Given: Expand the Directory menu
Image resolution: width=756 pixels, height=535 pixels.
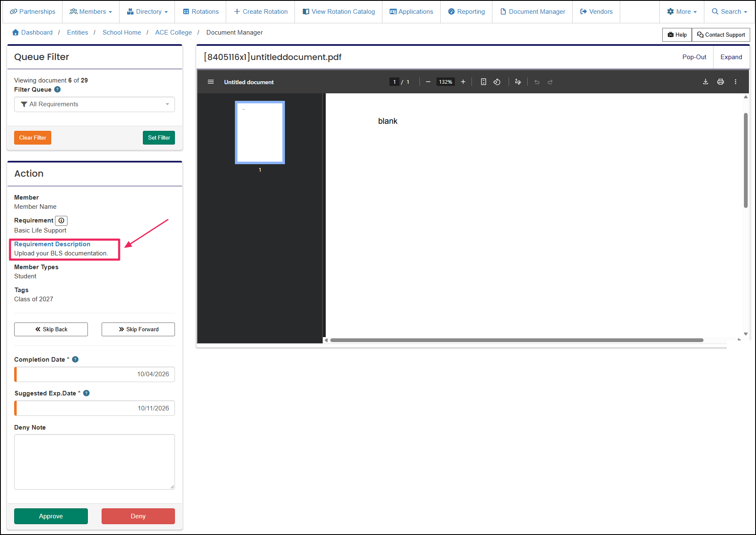Looking at the screenshot, I should pyautogui.click(x=147, y=12).
